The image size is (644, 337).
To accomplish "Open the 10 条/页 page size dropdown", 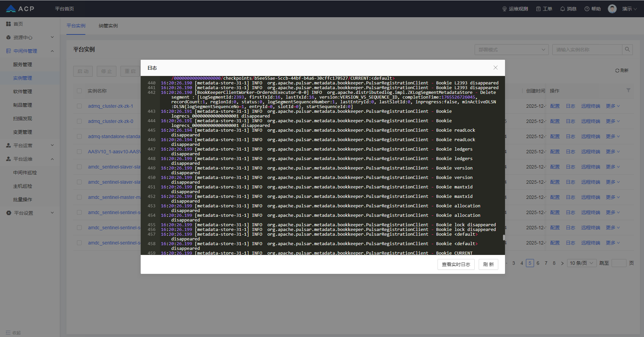I will (x=582, y=263).
